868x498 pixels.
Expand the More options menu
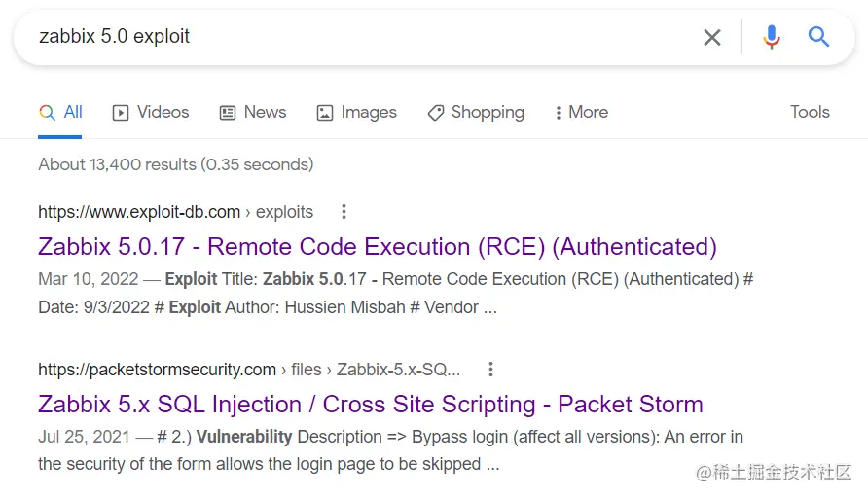(582, 112)
